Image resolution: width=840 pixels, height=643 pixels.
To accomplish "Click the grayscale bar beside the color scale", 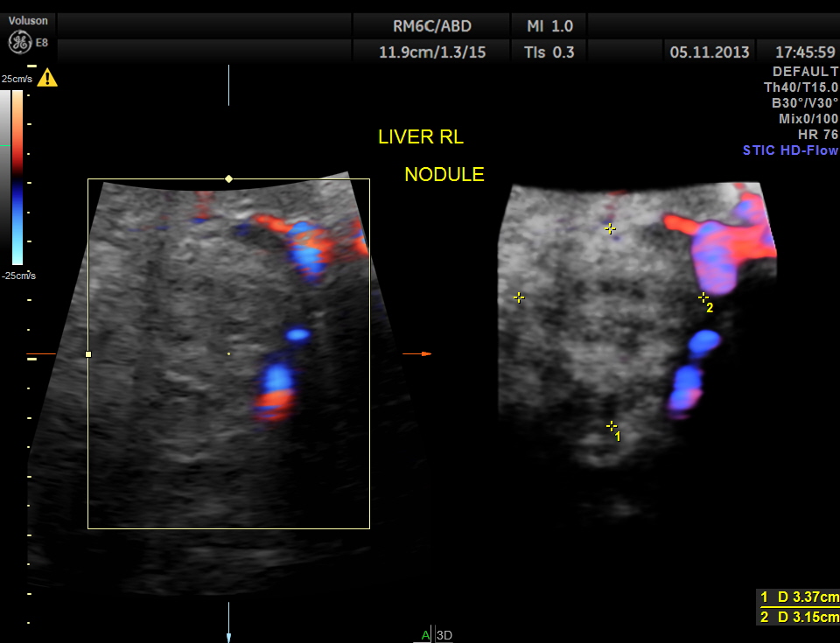I will click(5, 177).
